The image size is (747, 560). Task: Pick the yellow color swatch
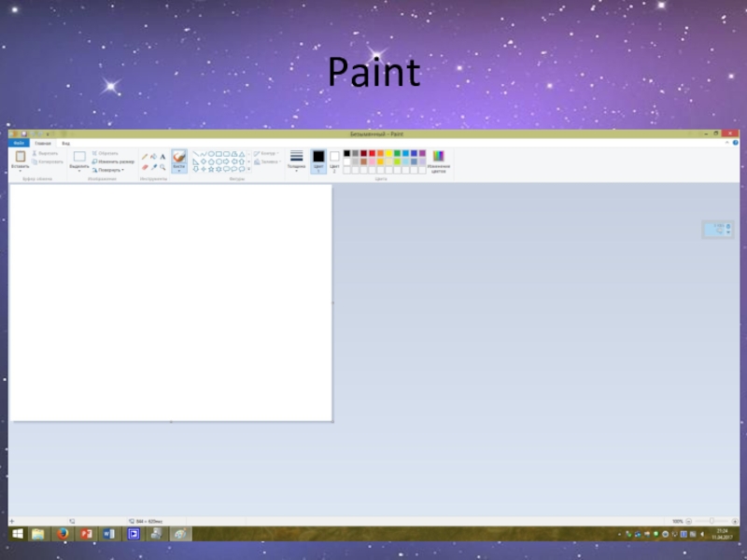(388, 153)
